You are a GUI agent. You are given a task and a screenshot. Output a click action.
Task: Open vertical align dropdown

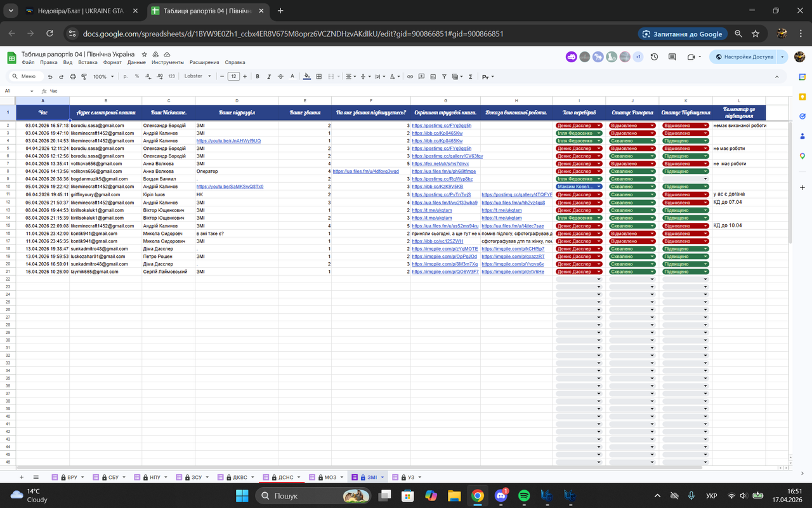click(364, 76)
